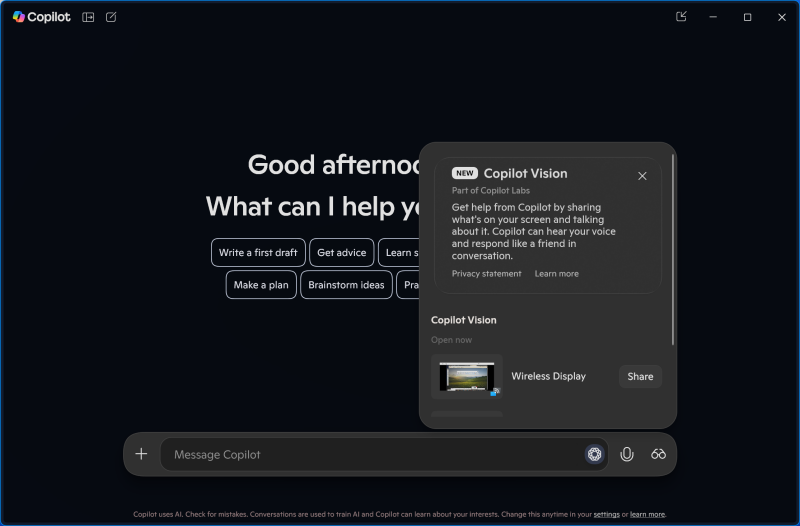Click the microphone voice input icon
This screenshot has height=526, width=800.
coord(627,454)
